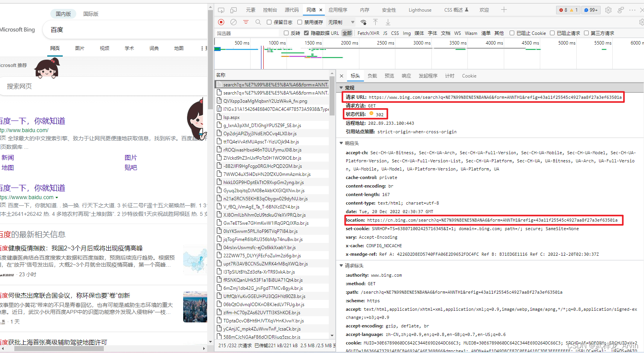This screenshot has width=644, height=353.
Task: Toggle 禁用缓存 checkbox
Action: point(300,22)
